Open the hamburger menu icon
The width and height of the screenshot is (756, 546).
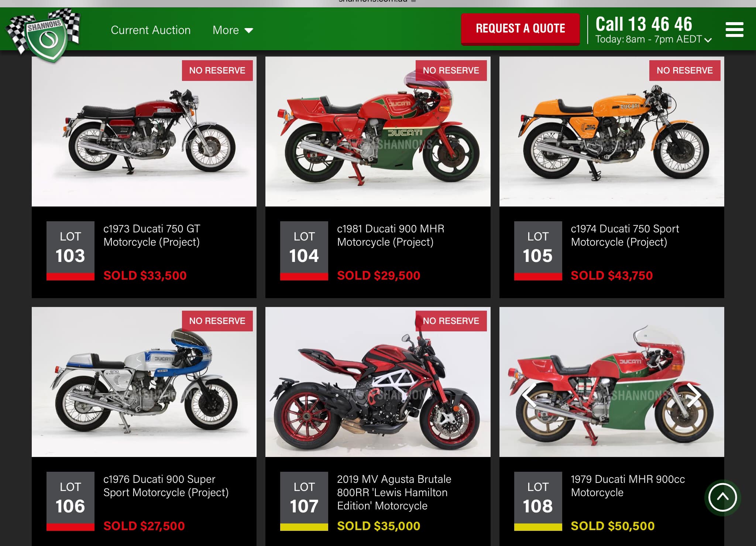(x=734, y=30)
